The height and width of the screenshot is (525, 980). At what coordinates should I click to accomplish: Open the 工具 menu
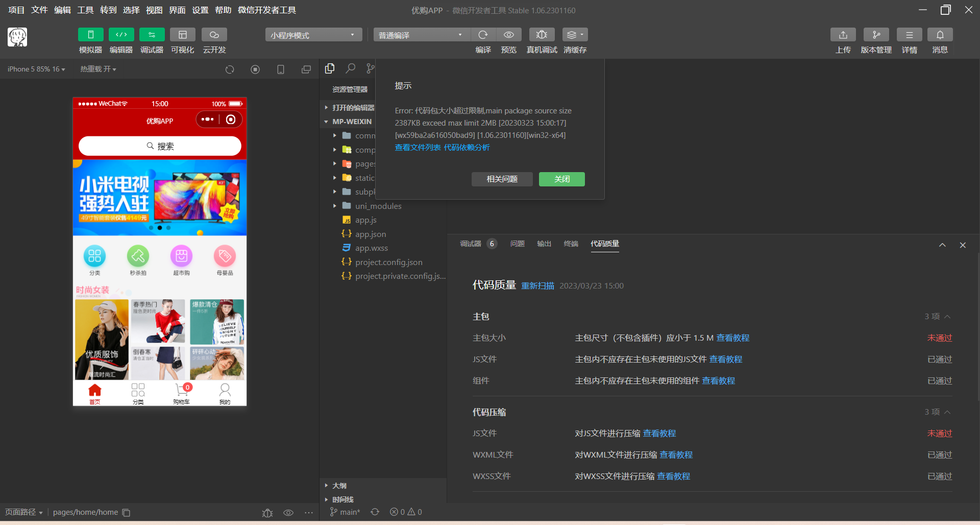pos(85,10)
